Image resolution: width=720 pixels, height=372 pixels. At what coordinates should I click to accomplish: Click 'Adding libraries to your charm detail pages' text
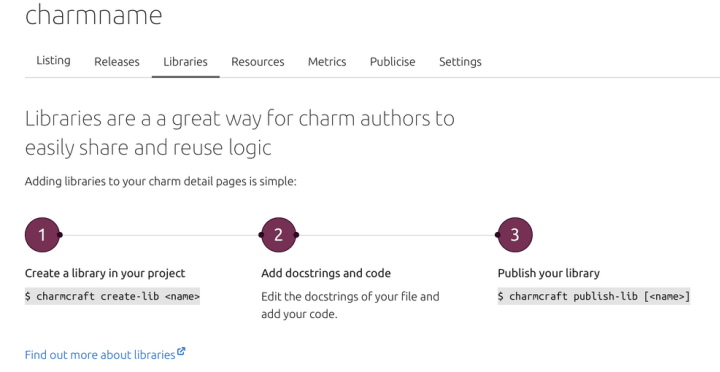point(160,181)
